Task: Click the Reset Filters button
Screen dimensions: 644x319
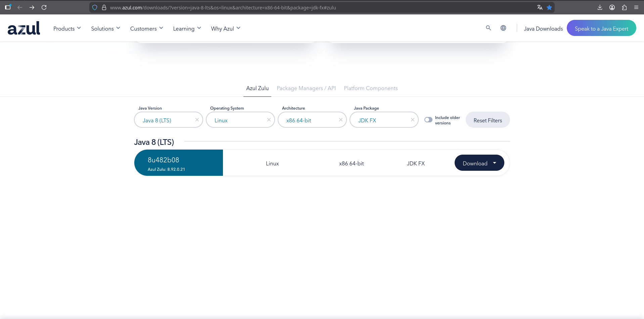Action: (488, 120)
